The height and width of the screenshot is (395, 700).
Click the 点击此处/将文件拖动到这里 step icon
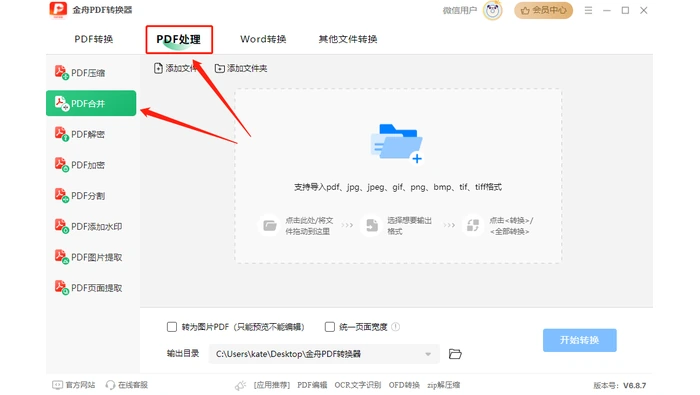coord(269,225)
